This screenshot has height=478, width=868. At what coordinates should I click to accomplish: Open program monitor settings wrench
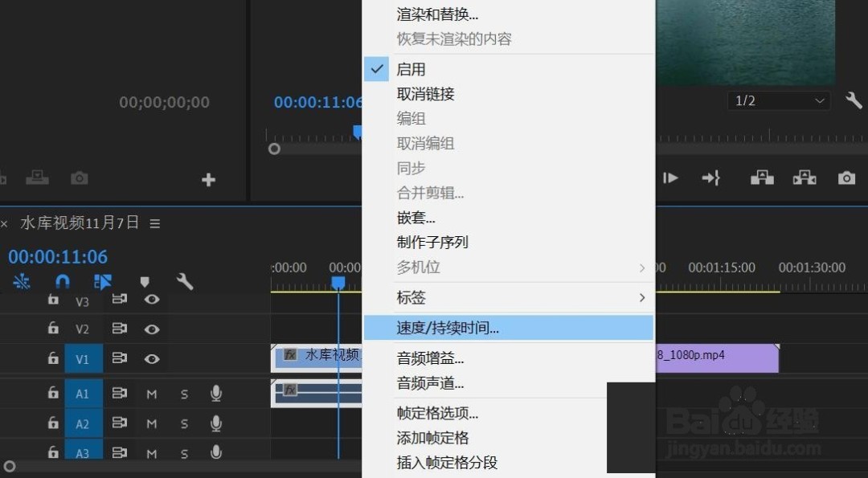(853, 100)
